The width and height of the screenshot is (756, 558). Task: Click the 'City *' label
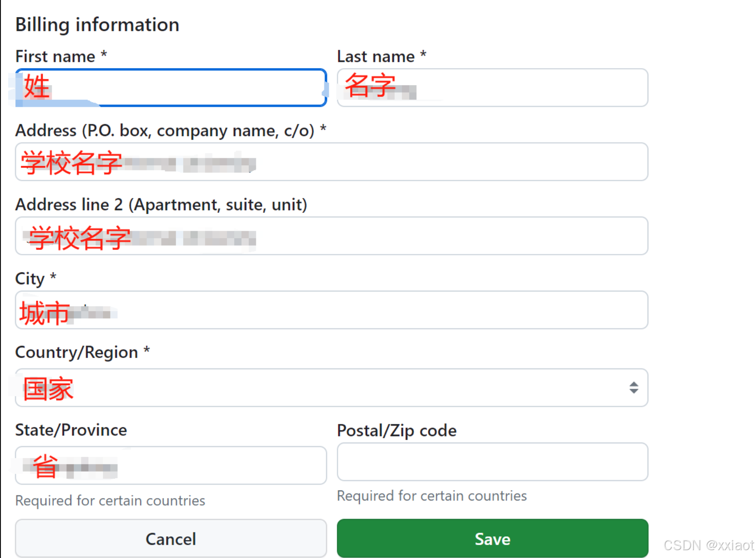pyautogui.click(x=35, y=279)
